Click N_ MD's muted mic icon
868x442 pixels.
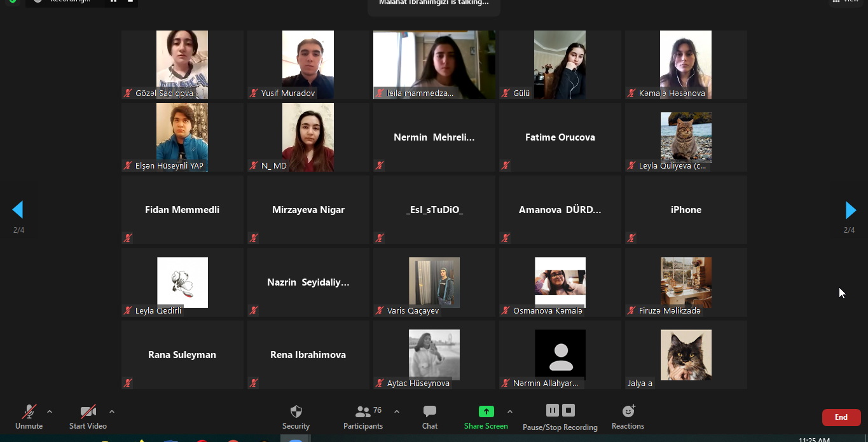pos(254,165)
